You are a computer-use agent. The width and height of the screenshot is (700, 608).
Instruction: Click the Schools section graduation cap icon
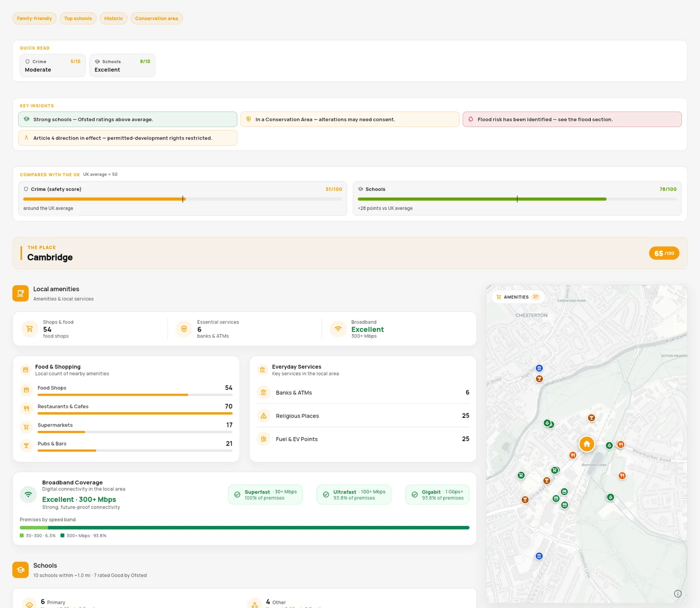20,570
